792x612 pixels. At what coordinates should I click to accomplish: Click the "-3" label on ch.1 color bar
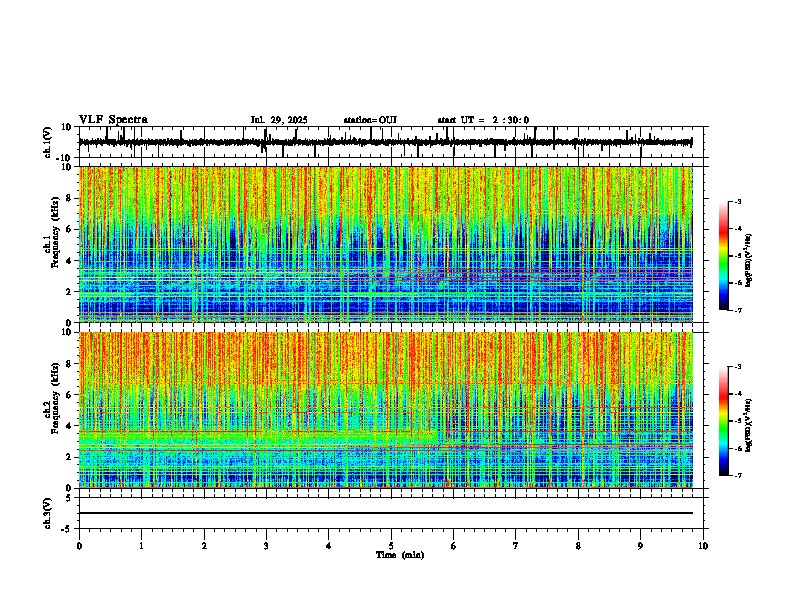(x=738, y=201)
